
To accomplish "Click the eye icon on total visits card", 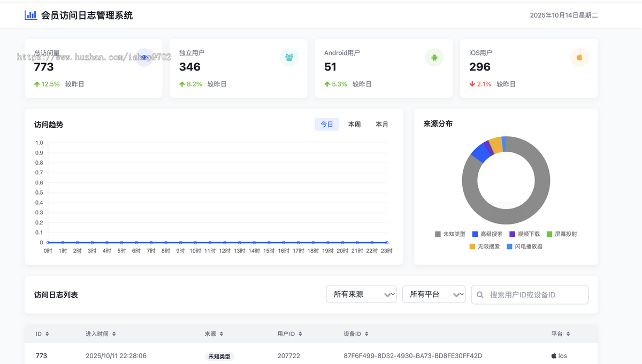I will 144,57.
